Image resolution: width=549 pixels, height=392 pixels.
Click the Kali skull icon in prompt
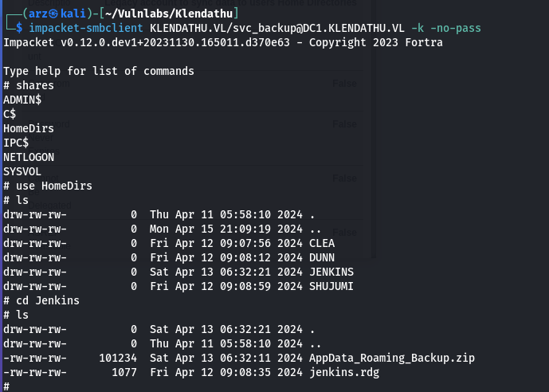53,14
